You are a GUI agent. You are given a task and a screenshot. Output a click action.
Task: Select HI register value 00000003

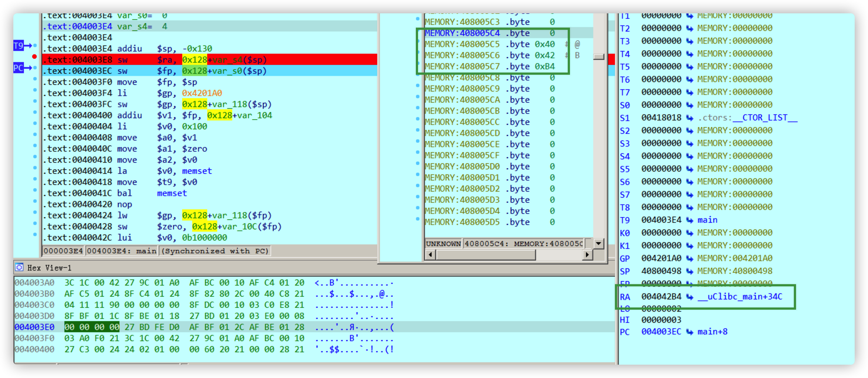coord(661,320)
